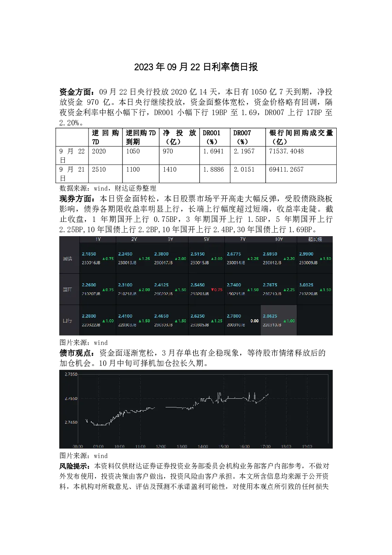392x555 pixels.
Task: Click the 71537.4048 repo volume cell
Action: coord(301,155)
